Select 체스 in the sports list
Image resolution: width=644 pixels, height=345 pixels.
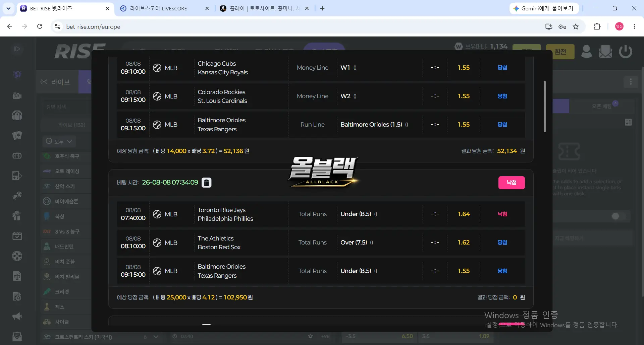click(59, 307)
